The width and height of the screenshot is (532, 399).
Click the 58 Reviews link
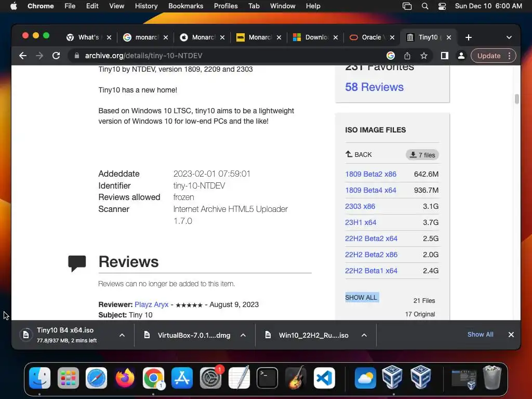coord(374,87)
